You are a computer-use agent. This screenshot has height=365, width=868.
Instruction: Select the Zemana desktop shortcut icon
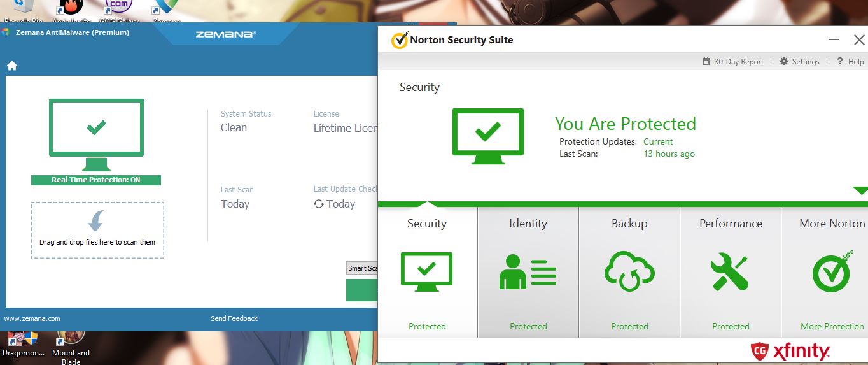tap(167, 11)
